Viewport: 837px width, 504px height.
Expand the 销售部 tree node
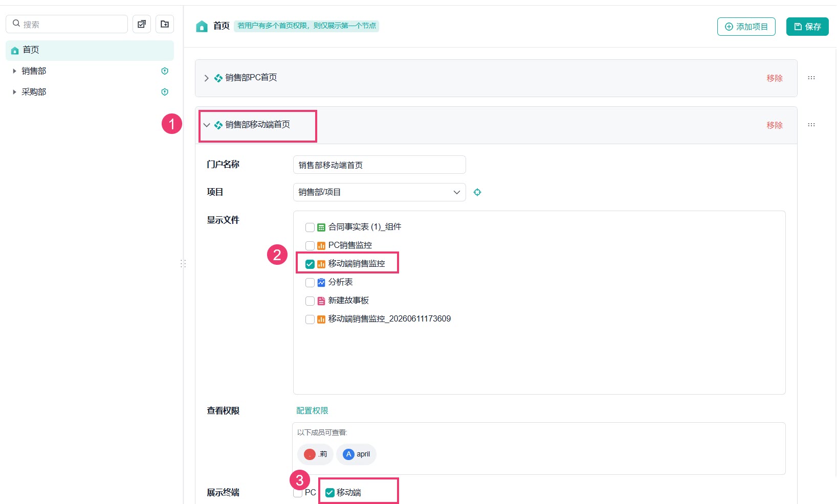pos(14,71)
